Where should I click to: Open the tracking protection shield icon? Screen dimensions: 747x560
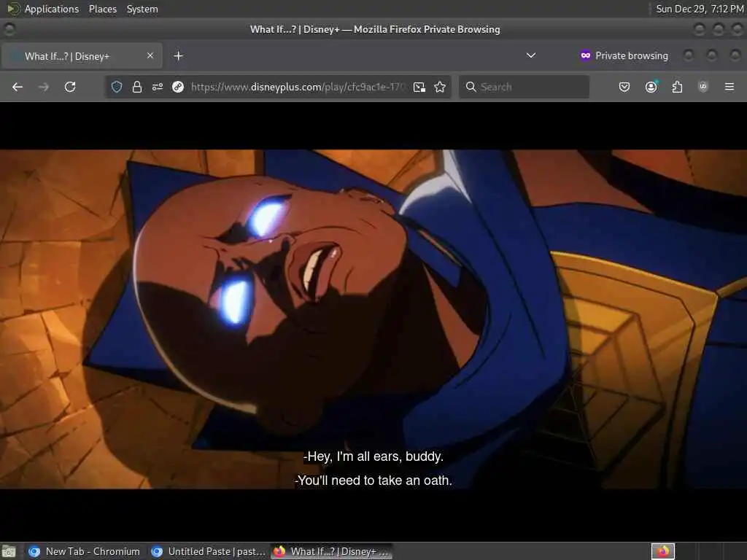(x=117, y=87)
